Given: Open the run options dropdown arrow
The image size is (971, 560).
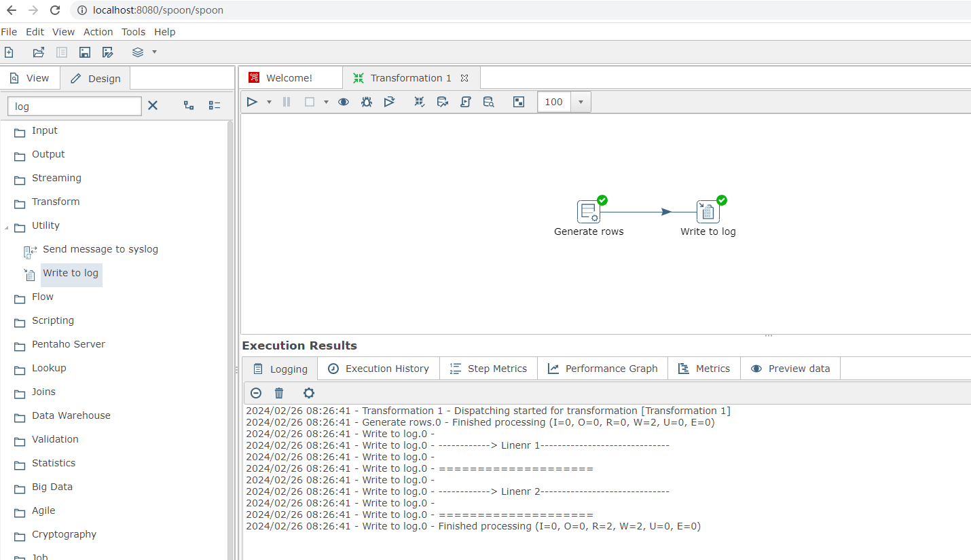Looking at the screenshot, I should (269, 102).
